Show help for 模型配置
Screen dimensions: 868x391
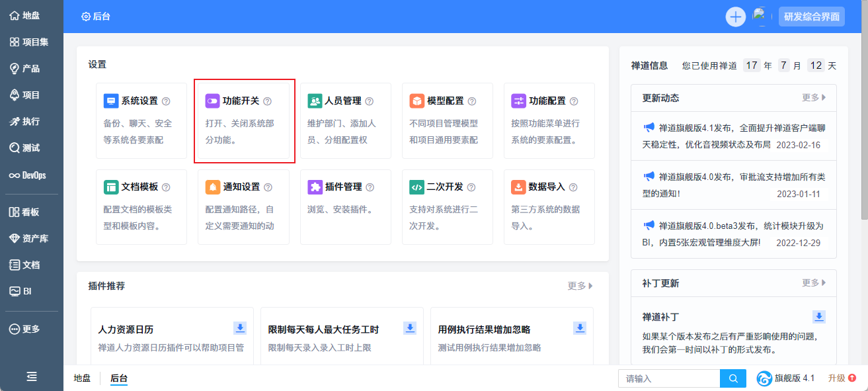tap(472, 101)
